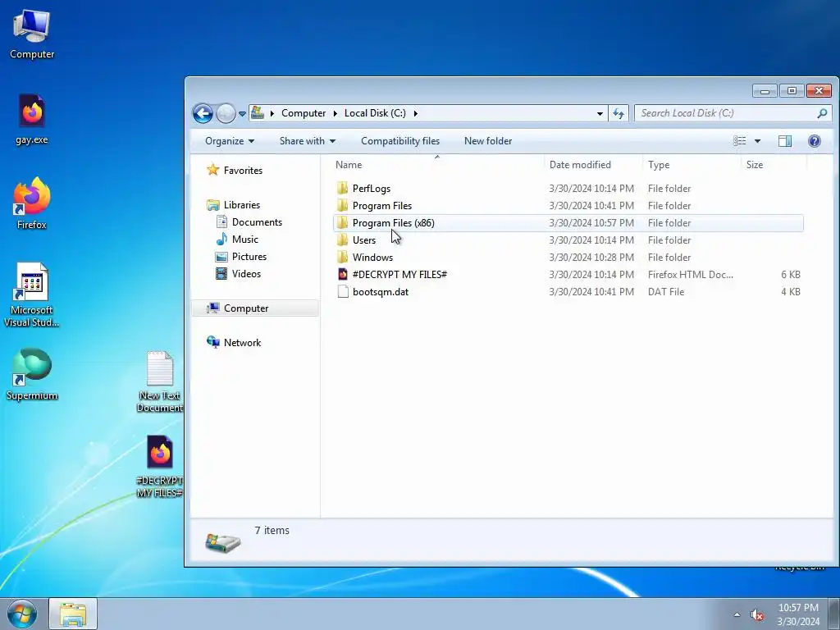Screen dimensions: 840x630
Task: Click 3/30/2024 10:57 PM date cell
Action: coord(591,223)
